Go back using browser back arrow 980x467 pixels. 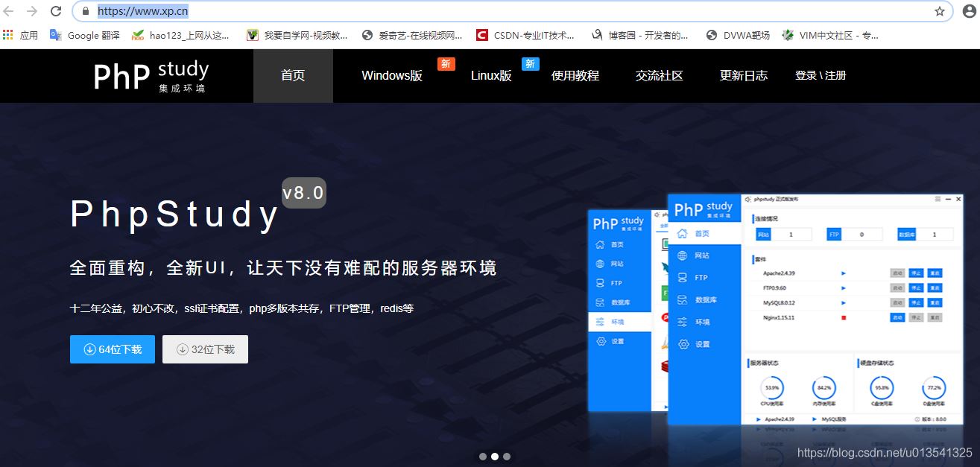(x=9, y=11)
